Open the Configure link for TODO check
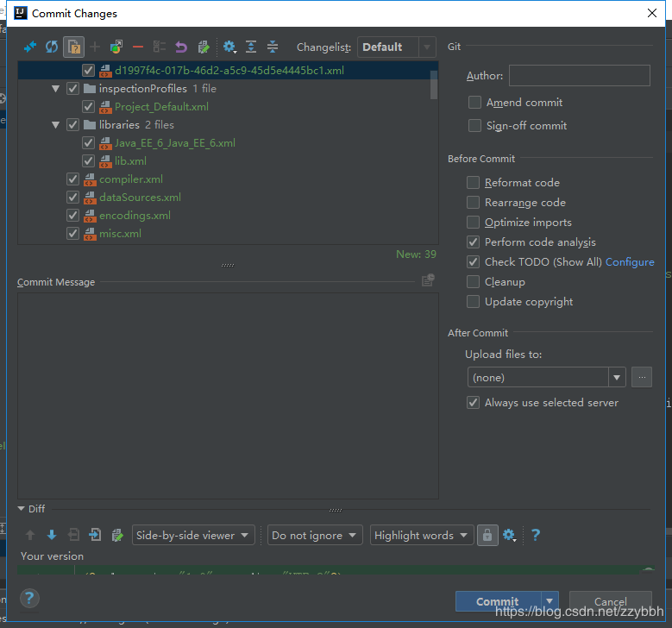The height and width of the screenshot is (628, 672). [630, 262]
